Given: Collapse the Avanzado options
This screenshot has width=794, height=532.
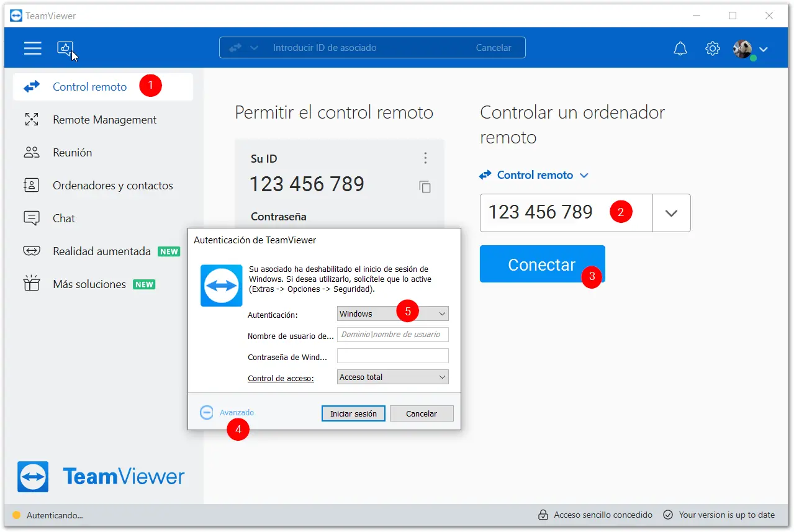Looking at the screenshot, I should (227, 413).
